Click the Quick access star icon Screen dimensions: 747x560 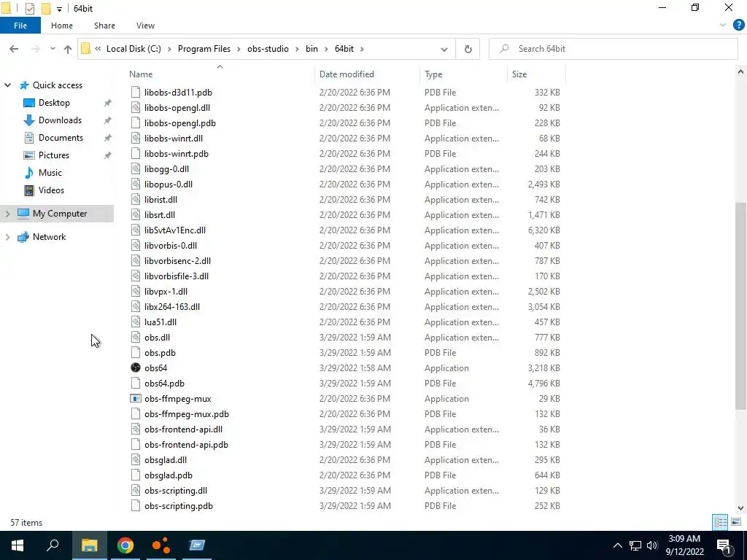click(24, 85)
